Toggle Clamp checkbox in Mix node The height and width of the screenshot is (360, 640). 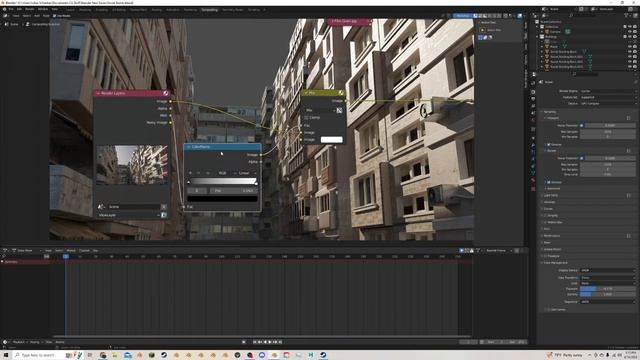307,118
